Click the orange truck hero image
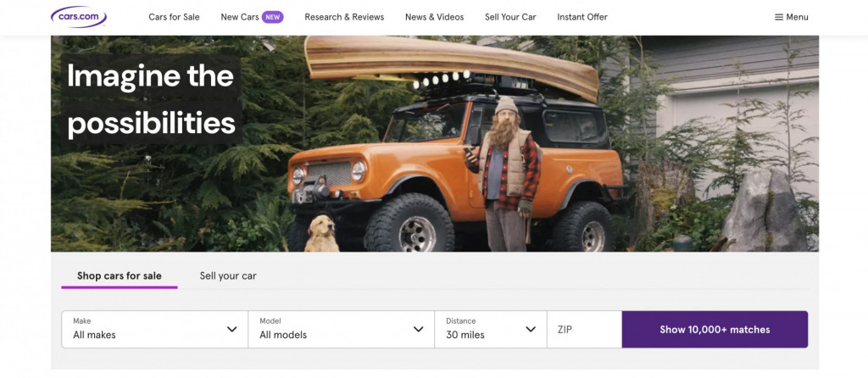The height and width of the screenshot is (378, 868). click(435, 144)
